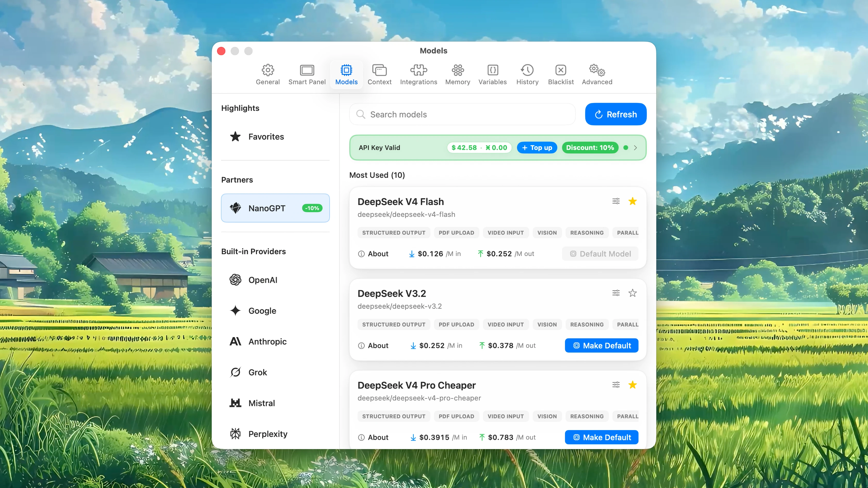Click the Top up button

pyautogui.click(x=537, y=148)
